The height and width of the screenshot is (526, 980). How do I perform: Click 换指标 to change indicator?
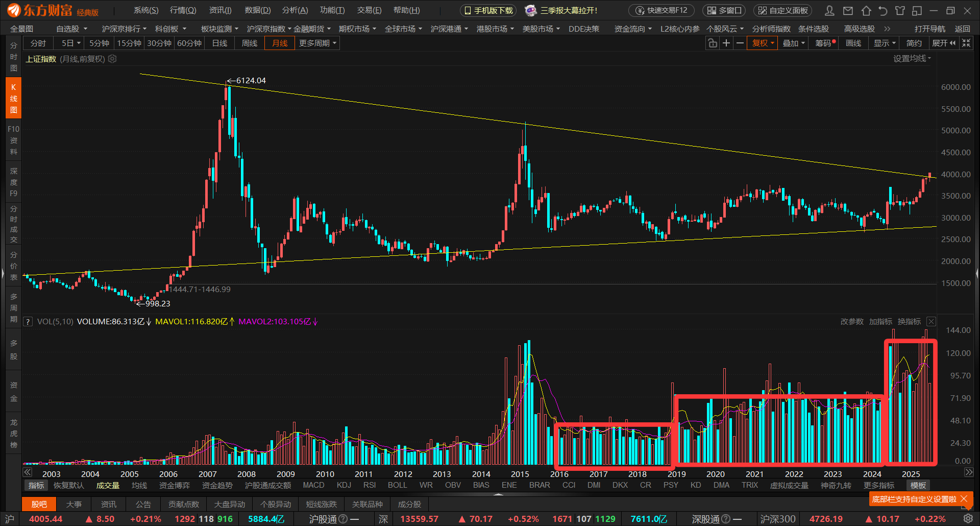click(x=909, y=321)
